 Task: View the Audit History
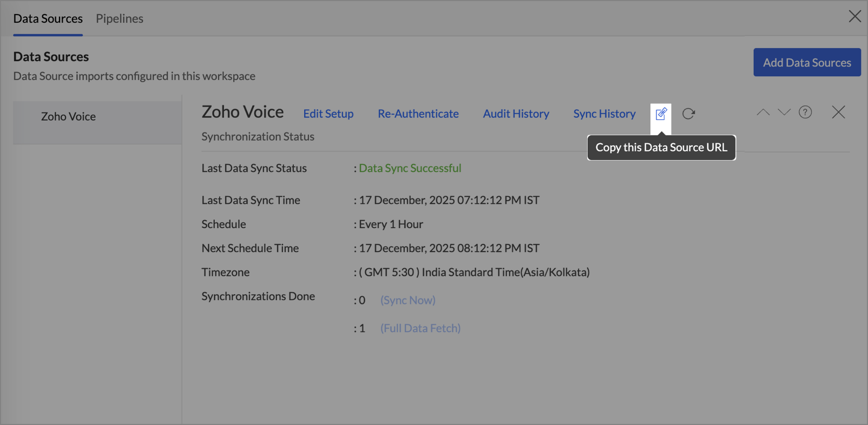516,114
